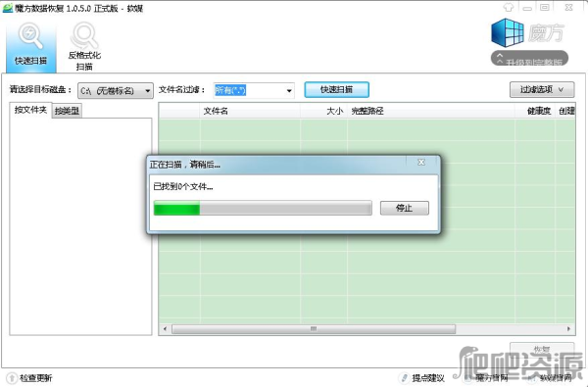This screenshot has width=588, height=387.
Task: Close the 魔方数据恢复 main window
Action: pos(568,7)
